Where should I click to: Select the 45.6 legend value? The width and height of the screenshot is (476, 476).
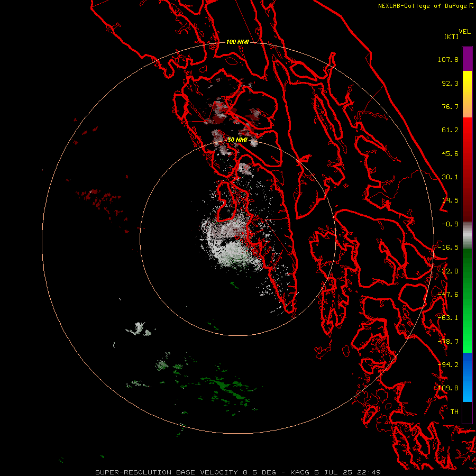click(x=450, y=153)
